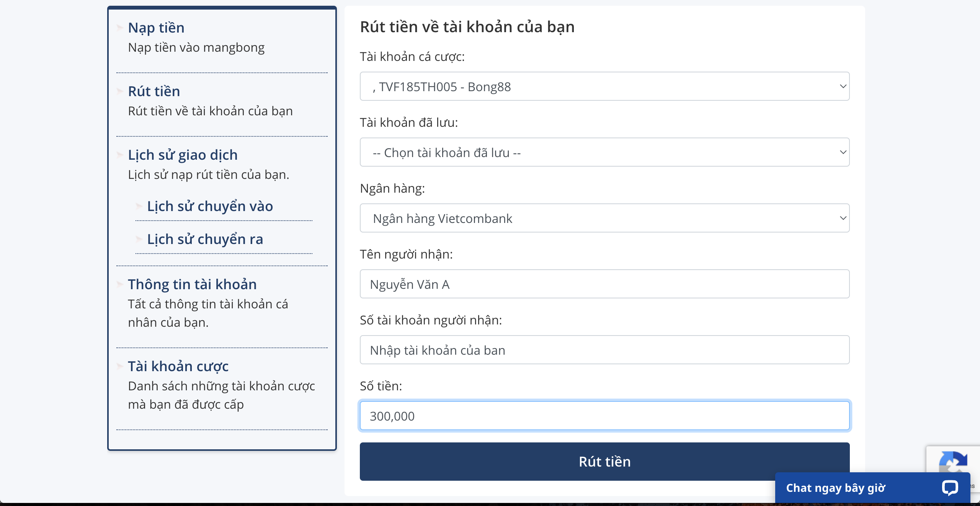Clear and edit Số tiền input field

pos(604,415)
